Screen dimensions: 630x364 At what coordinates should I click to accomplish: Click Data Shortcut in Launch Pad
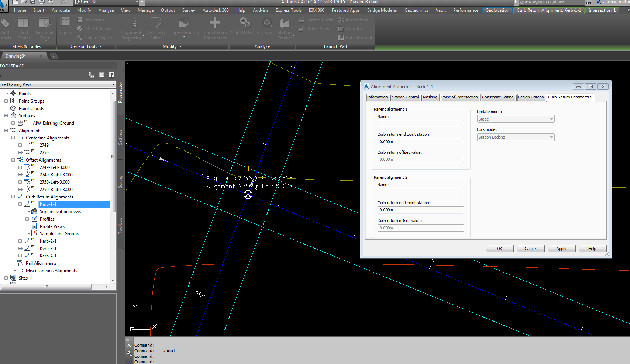(355, 38)
